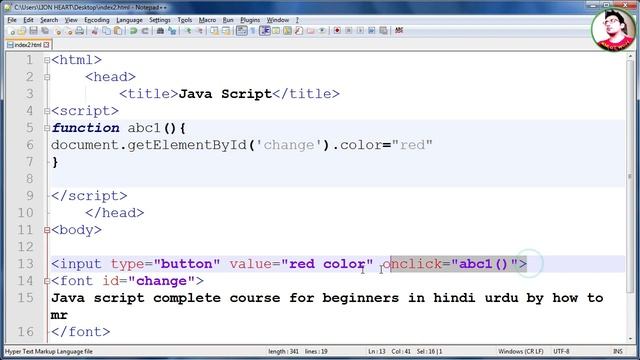Click the Folder as Workspace icon
Screen dimensions: 640x360
[x=310, y=31]
